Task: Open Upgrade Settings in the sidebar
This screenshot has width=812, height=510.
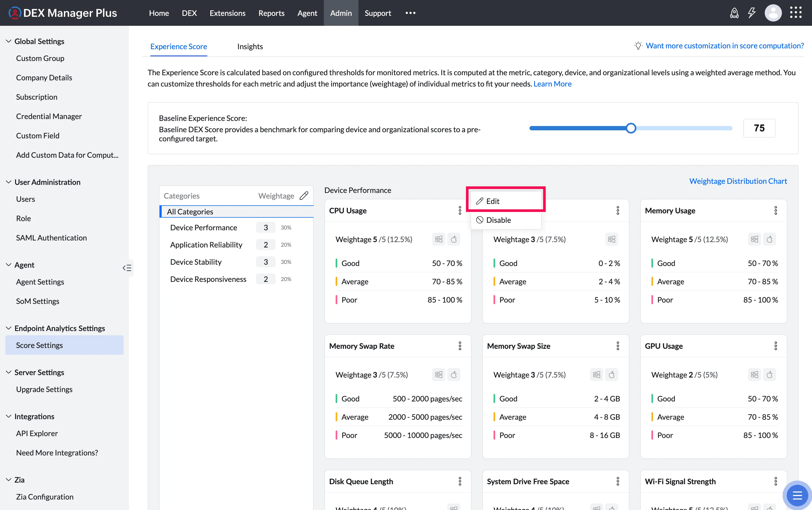Action: pos(44,389)
